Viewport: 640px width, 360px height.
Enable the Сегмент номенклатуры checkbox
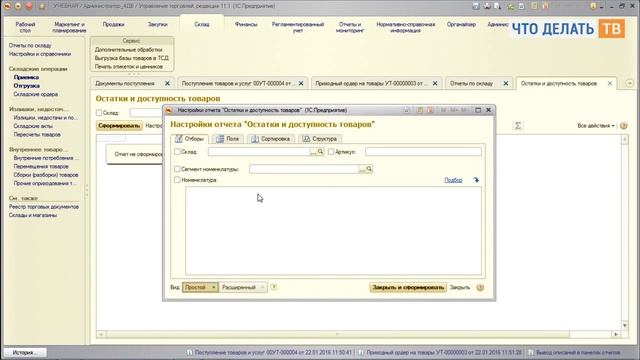click(x=177, y=169)
